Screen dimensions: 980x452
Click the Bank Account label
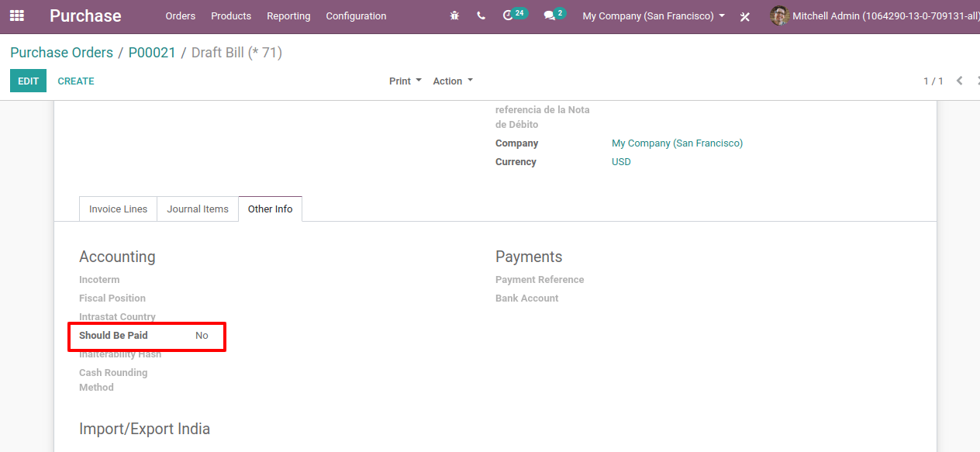click(526, 298)
